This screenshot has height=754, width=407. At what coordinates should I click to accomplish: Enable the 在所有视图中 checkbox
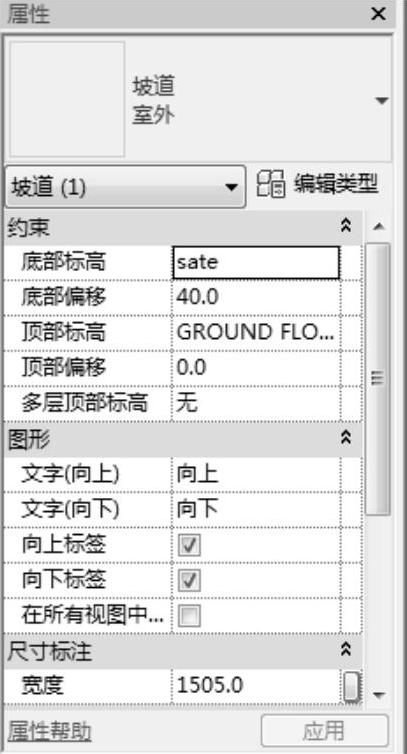click(x=189, y=616)
